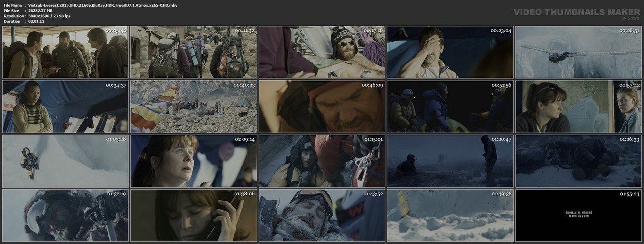Select the storm scene thumbnail at 01:20:47
Viewport: 644px width, 244px height.
click(x=450, y=161)
